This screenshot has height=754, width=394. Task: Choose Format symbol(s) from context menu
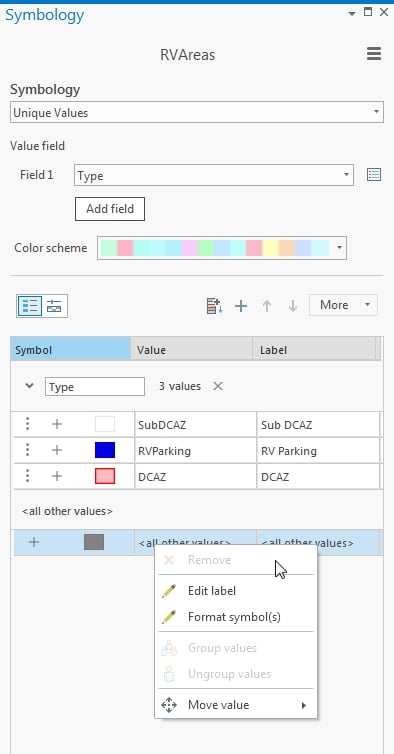234,617
